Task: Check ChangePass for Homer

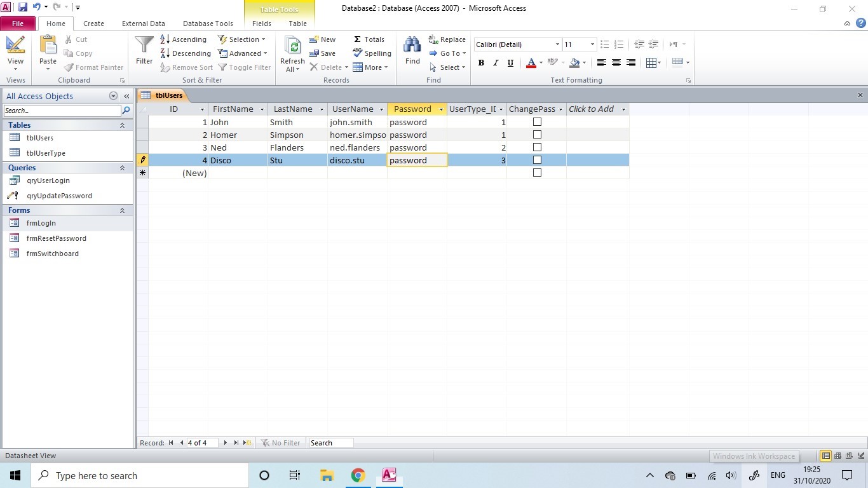Action: [x=537, y=135]
